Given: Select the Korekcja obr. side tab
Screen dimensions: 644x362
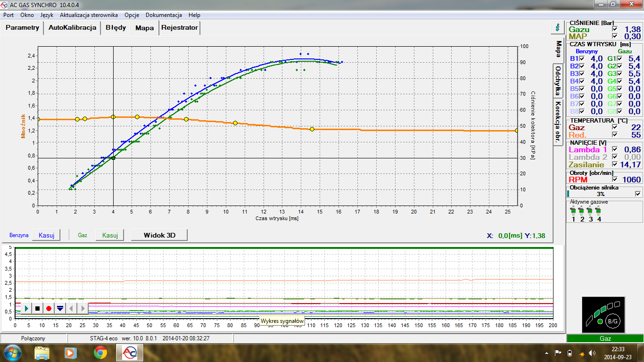Looking at the screenshot, I should tap(558, 123).
